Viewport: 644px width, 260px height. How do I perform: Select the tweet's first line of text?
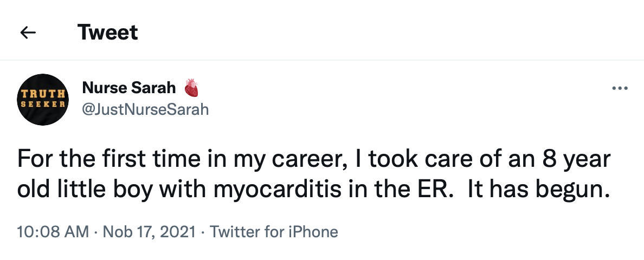point(314,159)
